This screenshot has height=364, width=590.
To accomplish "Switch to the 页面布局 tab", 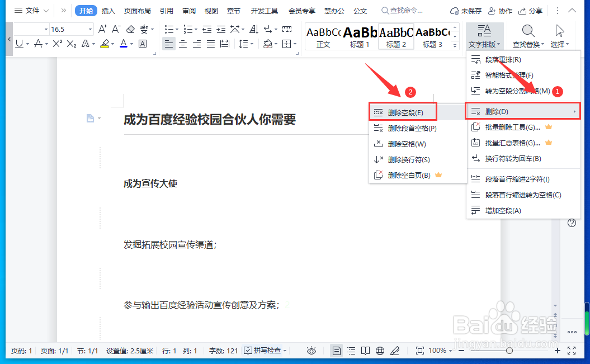I will click(x=138, y=11).
